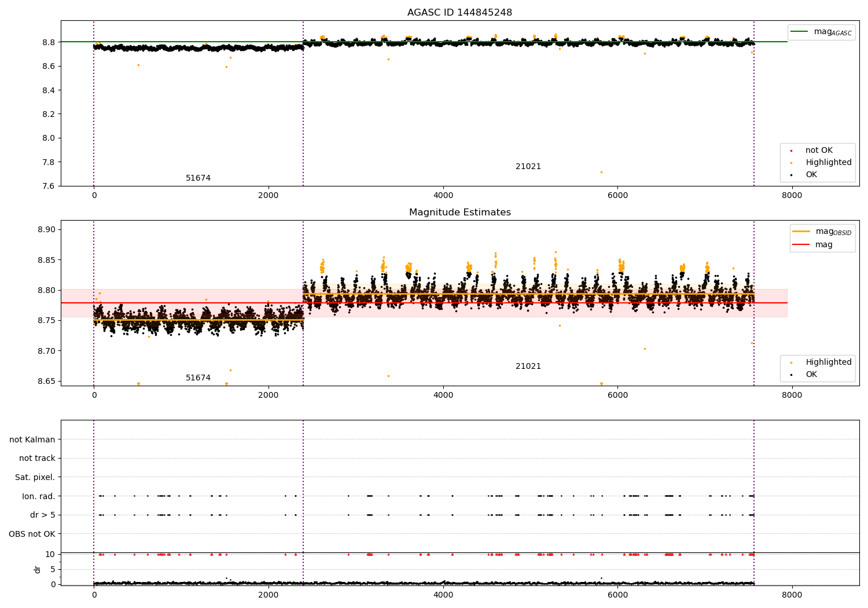
Task: Click the "Ion. rad." row label
Action: point(39,496)
